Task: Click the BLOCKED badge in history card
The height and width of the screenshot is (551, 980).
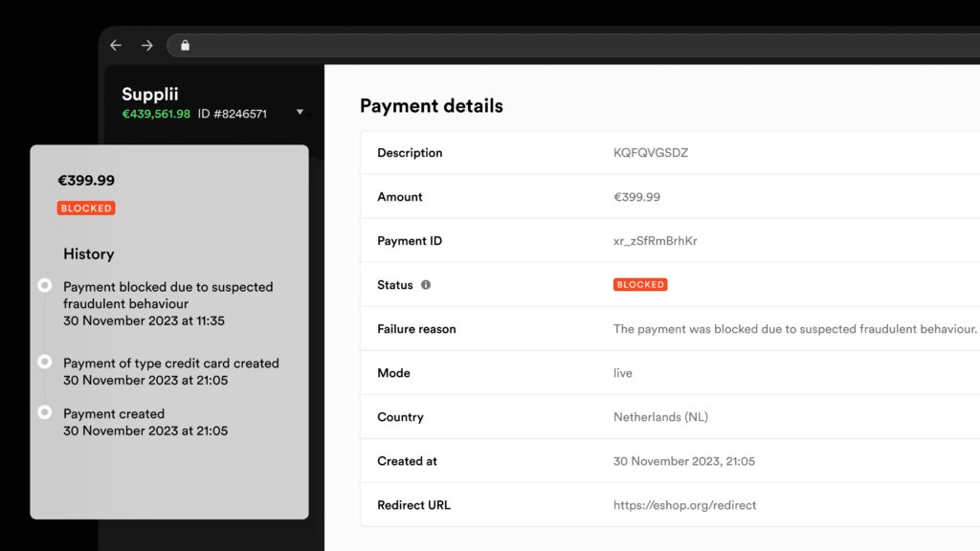Action: (x=86, y=208)
